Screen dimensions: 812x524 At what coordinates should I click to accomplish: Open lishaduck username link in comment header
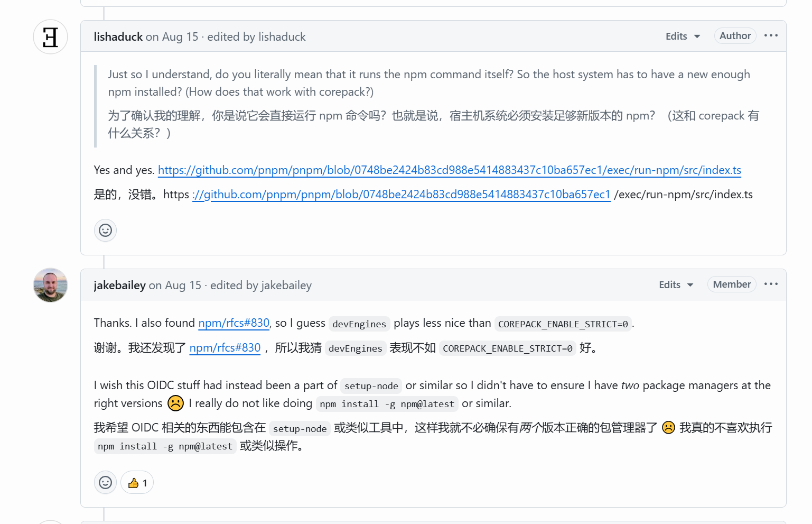pos(118,37)
